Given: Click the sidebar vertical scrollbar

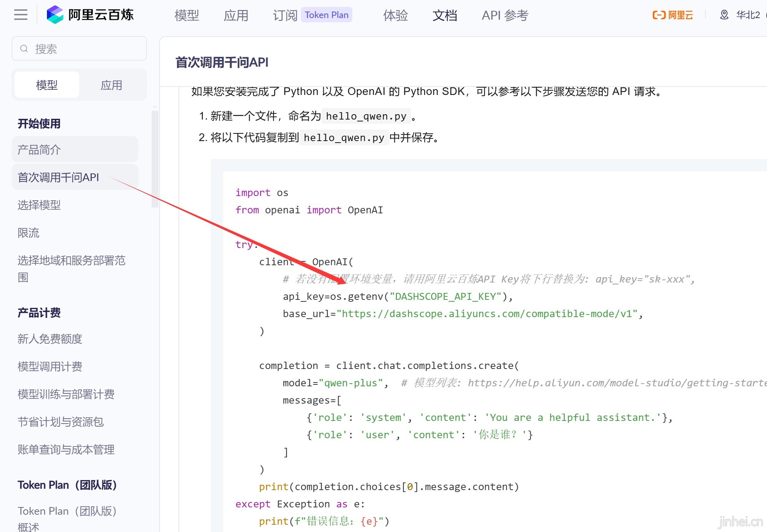Looking at the screenshot, I should click(155, 159).
